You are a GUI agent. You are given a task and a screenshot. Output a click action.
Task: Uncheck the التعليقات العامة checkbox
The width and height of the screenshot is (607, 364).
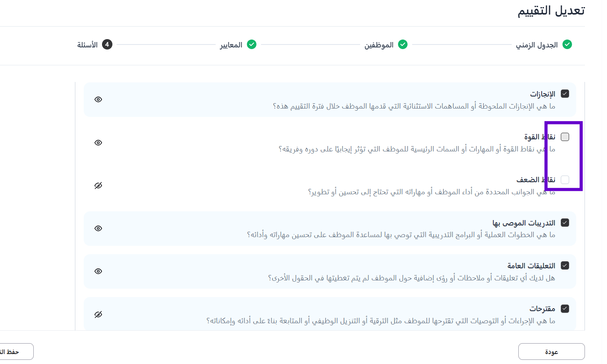pyautogui.click(x=565, y=265)
